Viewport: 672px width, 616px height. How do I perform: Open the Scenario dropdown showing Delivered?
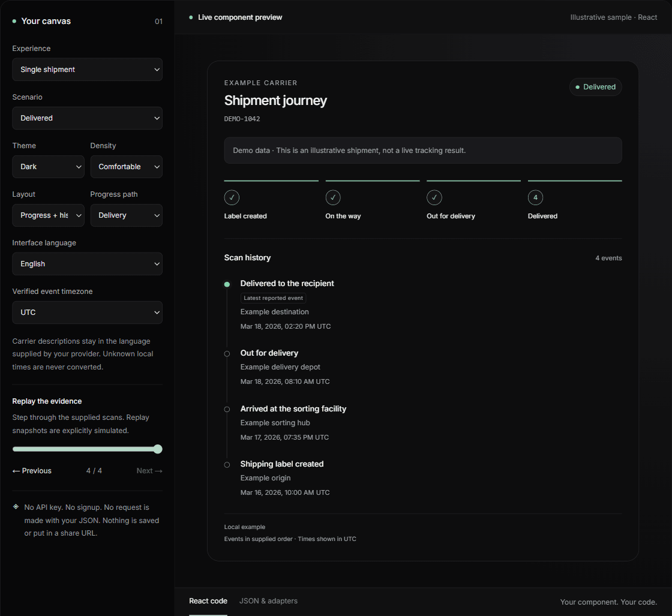(x=88, y=118)
